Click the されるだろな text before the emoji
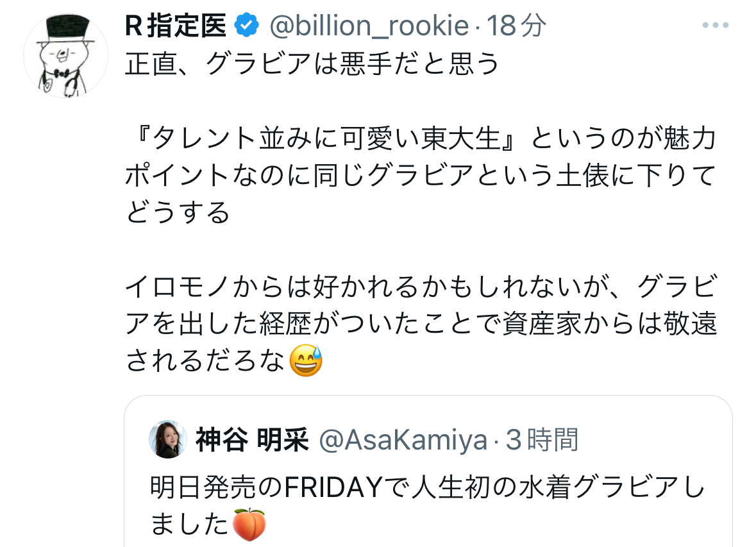 205,361
